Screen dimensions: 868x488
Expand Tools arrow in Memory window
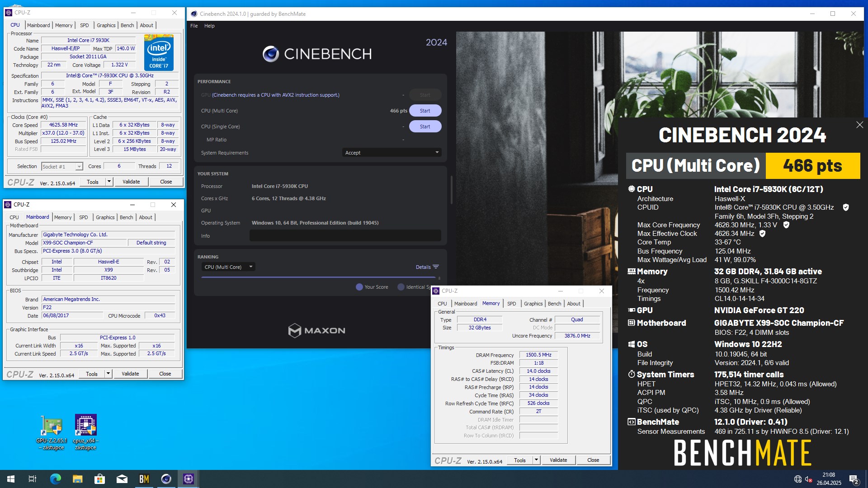[536, 460]
